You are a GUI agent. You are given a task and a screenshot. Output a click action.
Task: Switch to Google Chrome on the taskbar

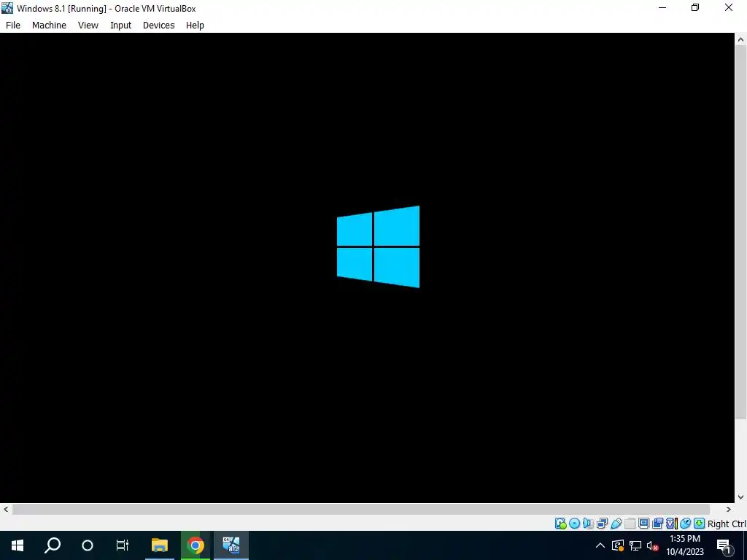click(x=196, y=545)
